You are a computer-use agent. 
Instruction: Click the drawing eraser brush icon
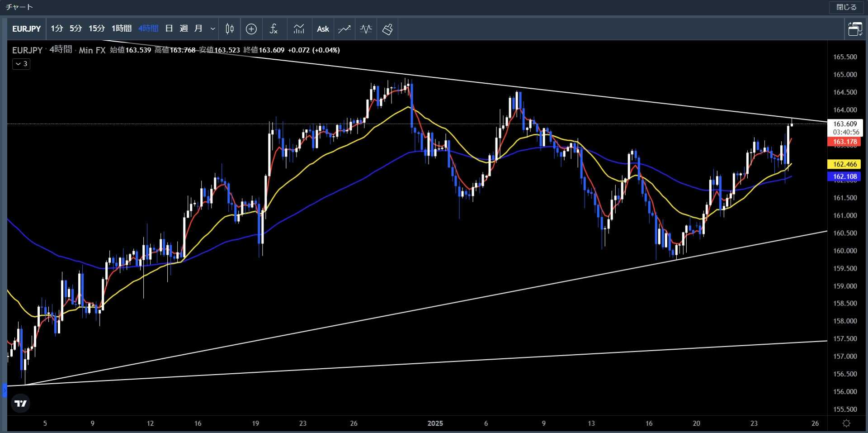click(x=387, y=29)
